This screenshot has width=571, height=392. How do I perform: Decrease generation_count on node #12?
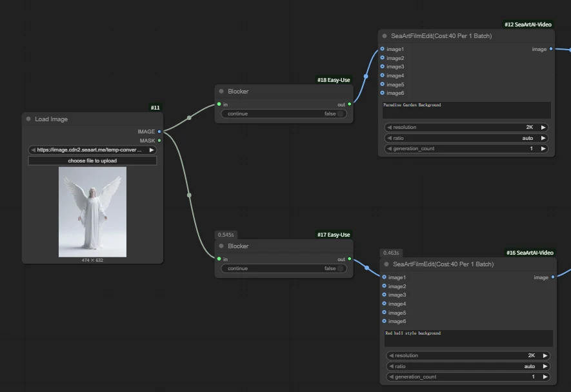389,148
